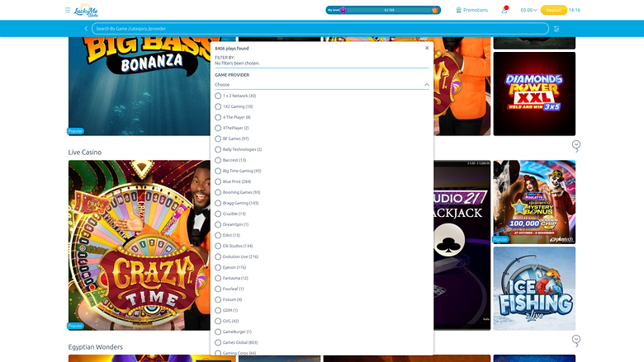The image size is (644, 362).
Task: Go to LuckyMe Slots home logo
Action: pyautogui.click(x=86, y=11)
